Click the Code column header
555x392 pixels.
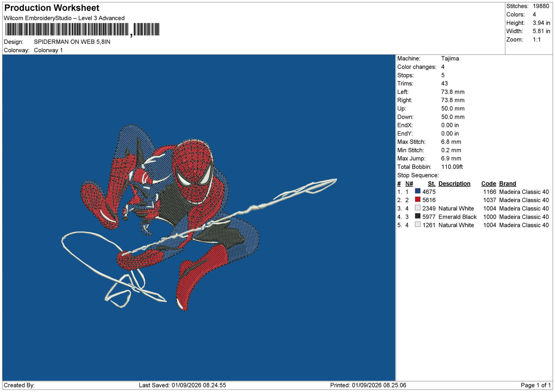coord(489,184)
